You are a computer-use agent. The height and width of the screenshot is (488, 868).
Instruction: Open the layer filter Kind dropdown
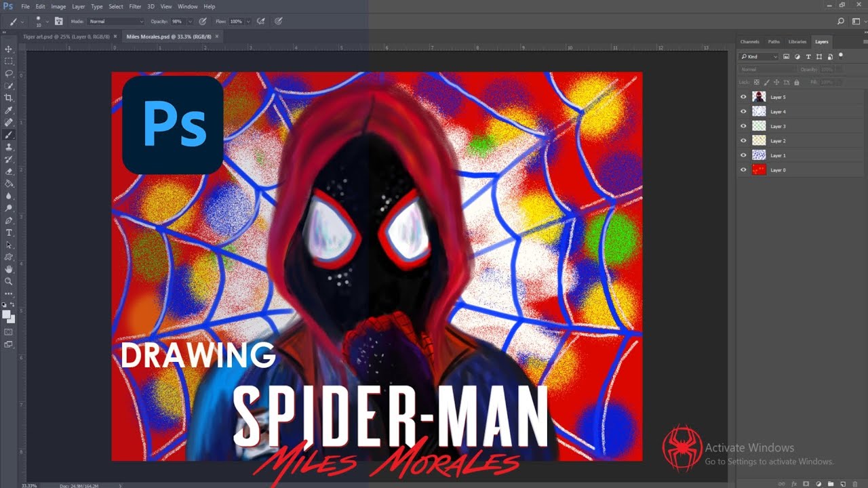[x=759, y=57]
